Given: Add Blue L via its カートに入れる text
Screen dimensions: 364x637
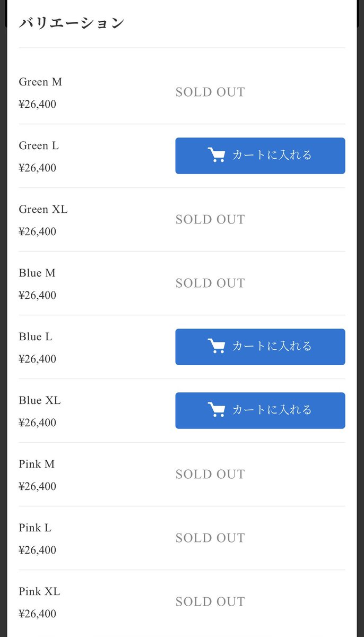Looking at the screenshot, I should coord(272,346).
